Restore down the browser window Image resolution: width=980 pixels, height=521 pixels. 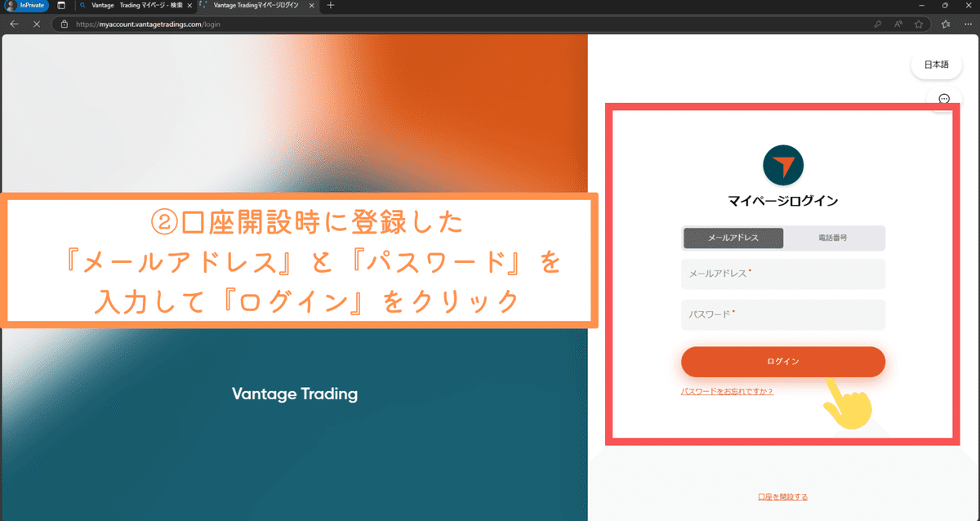tap(945, 6)
